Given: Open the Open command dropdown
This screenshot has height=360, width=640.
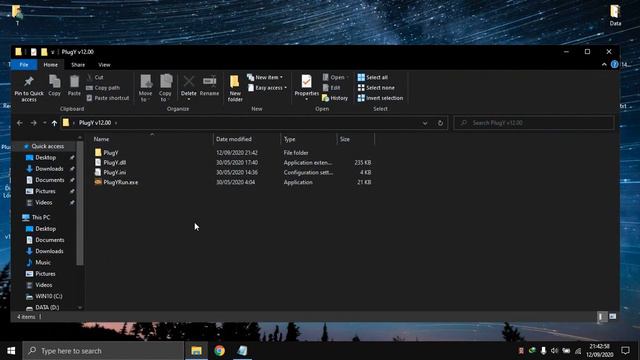Looking at the screenshot, I should [x=335, y=77].
